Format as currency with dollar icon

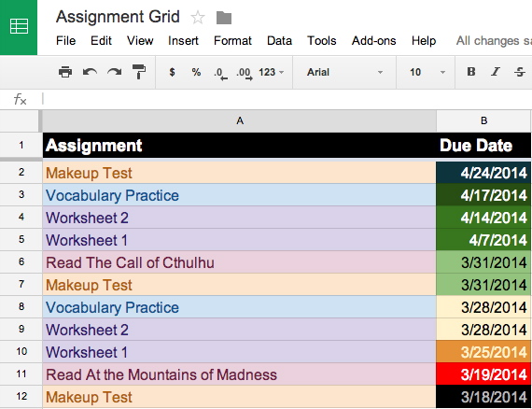coord(172,72)
